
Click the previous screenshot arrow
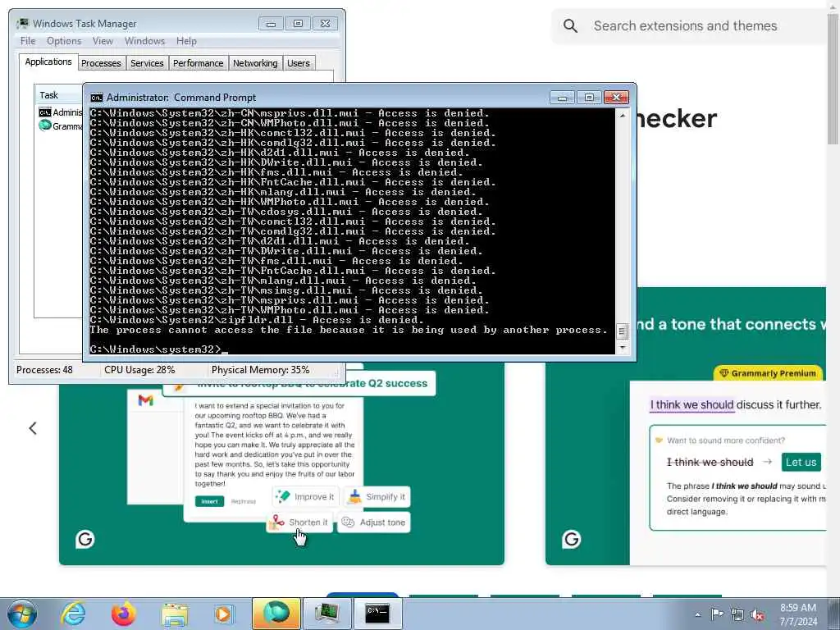click(x=33, y=428)
